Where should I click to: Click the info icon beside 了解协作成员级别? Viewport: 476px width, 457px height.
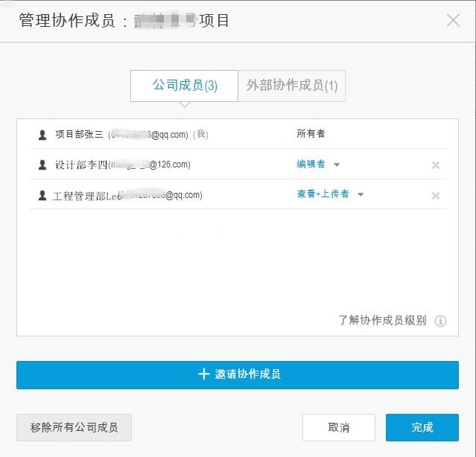click(x=440, y=321)
